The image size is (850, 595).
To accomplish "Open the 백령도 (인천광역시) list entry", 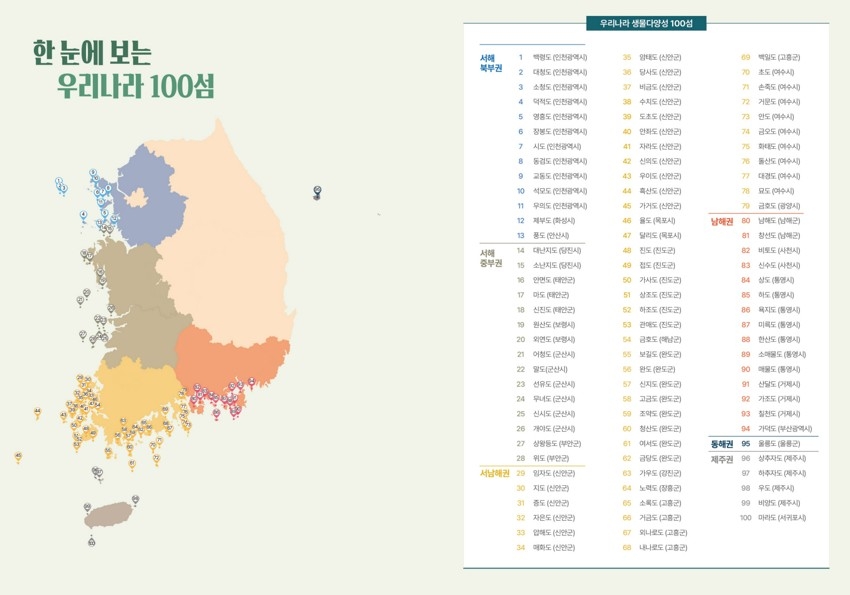I will [x=559, y=57].
